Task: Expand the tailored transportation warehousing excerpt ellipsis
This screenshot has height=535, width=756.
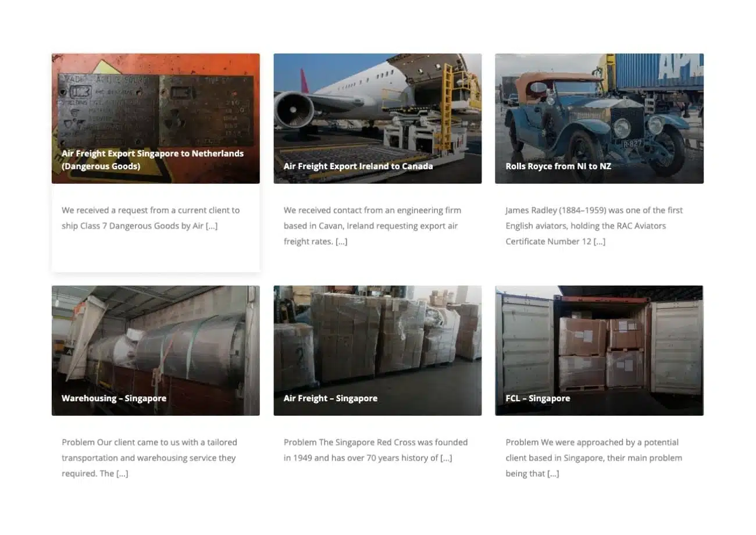Action: point(122,474)
